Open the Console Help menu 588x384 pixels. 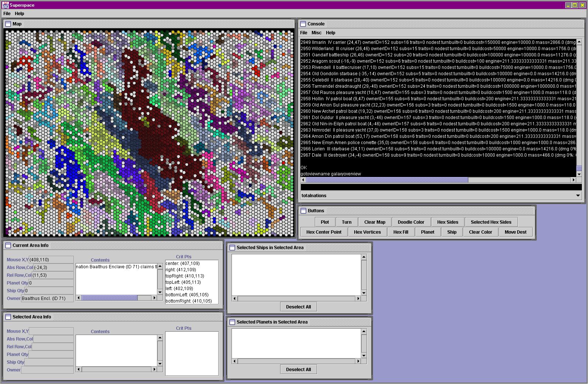tap(330, 33)
